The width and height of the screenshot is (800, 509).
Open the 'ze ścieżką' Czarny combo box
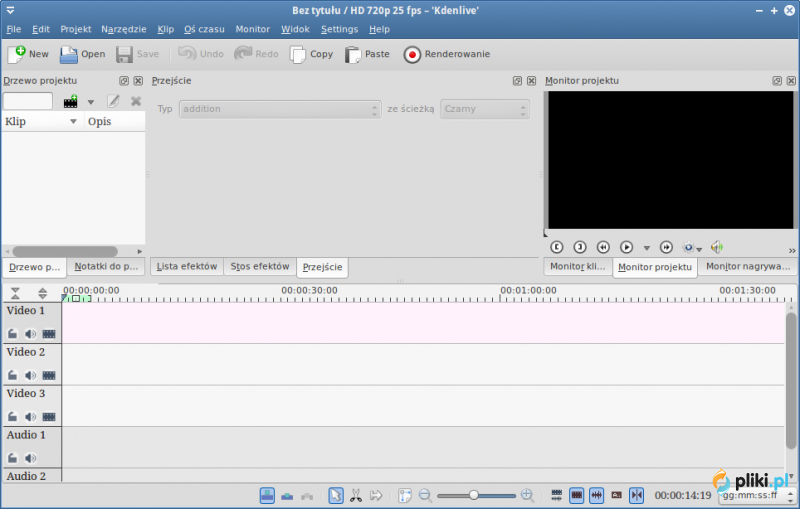pos(485,109)
